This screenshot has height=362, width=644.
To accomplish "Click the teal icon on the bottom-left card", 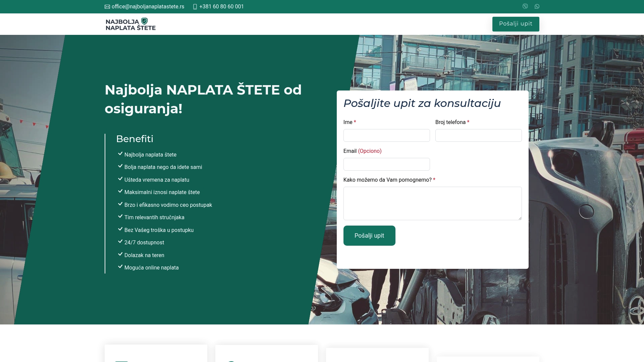I will tap(122, 361).
